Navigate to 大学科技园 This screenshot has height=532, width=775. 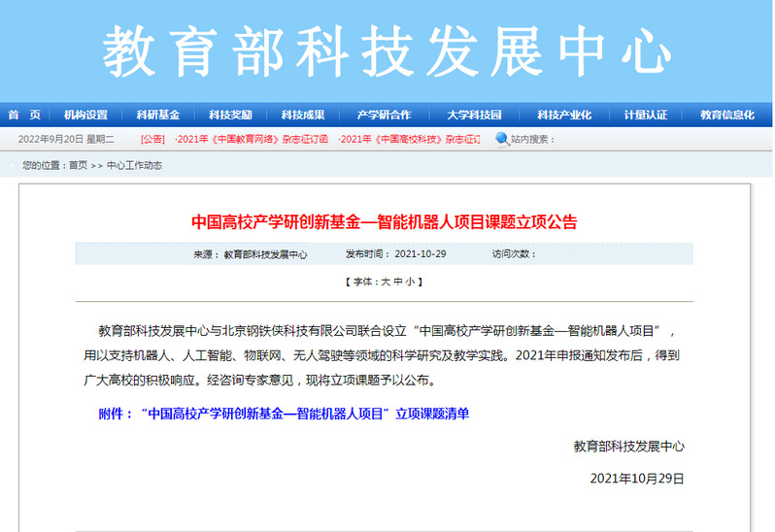pyautogui.click(x=474, y=115)
